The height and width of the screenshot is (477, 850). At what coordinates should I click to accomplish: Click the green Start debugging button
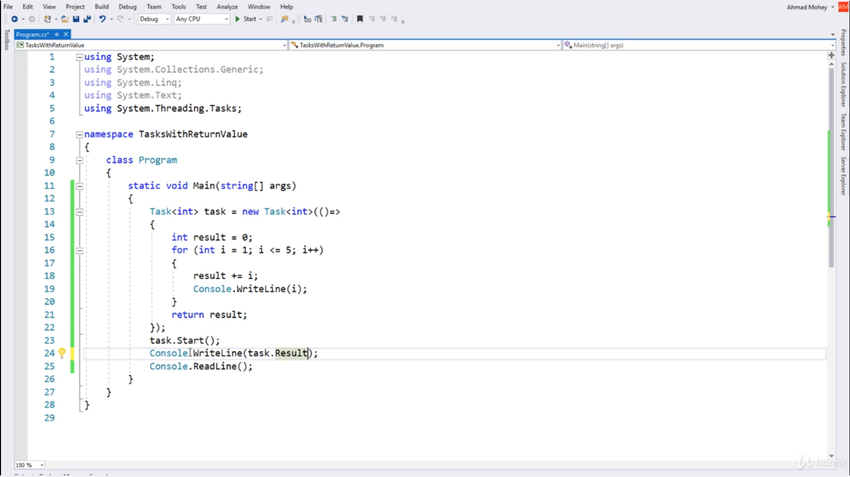(x=246, y=19)
